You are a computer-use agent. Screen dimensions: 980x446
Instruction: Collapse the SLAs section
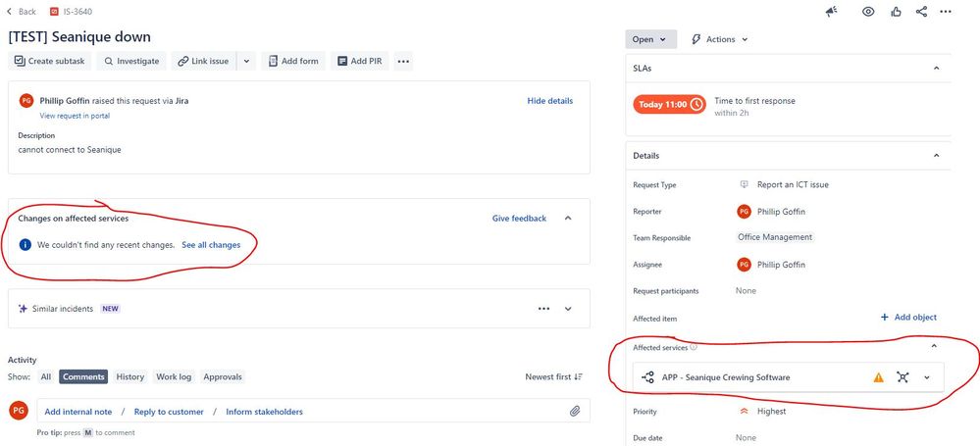(936, 68)
